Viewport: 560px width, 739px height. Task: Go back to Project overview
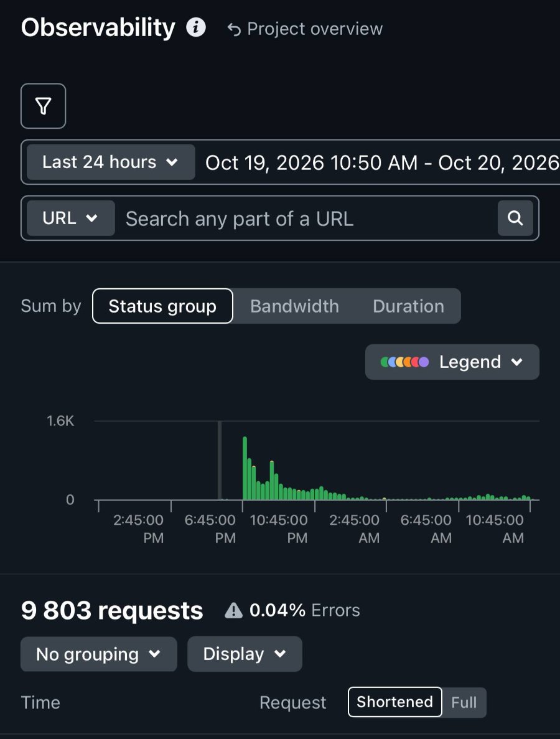[x=305, y=29]
